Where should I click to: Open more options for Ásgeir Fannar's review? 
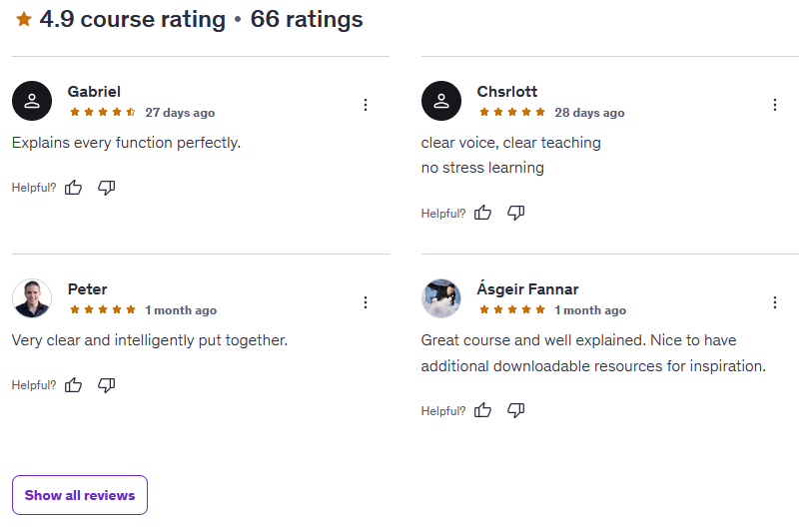(x=775, y=302)
